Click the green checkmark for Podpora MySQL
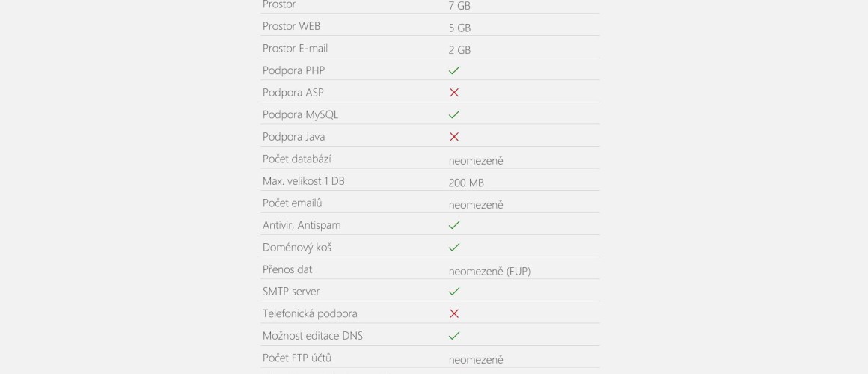The width and height of the screenshot is (868, 374). pyautogui.click(x=454, y=114)
